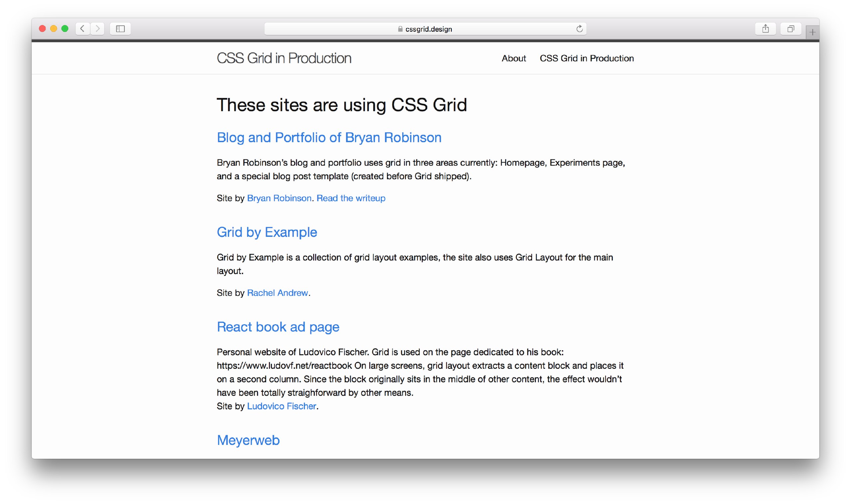Screen dimensions: 851x504
Task: Open the Grid by Example heading link
Action: (x=267, y=232)
